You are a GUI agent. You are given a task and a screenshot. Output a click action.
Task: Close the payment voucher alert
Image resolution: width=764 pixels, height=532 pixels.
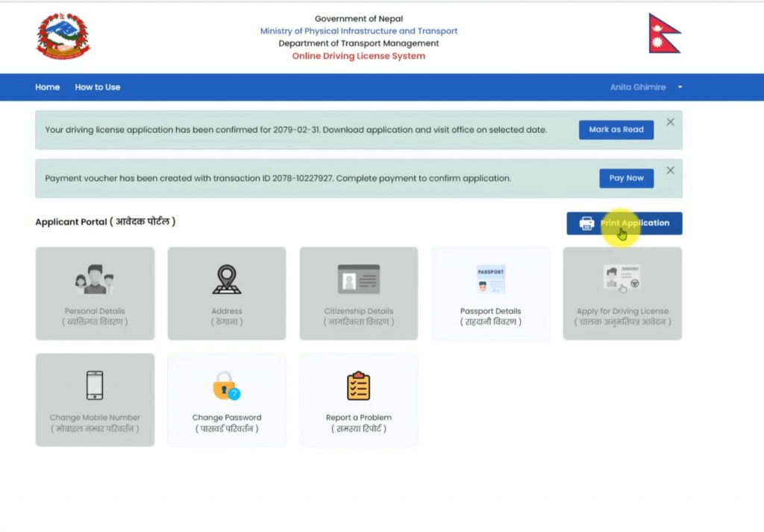pyautogui.click(x=670, y=169)
